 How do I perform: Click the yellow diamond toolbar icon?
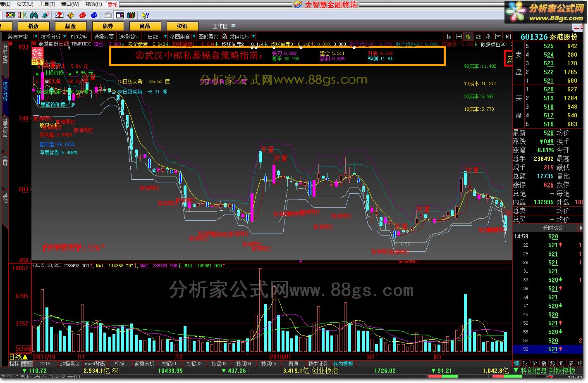pos(71,15)
